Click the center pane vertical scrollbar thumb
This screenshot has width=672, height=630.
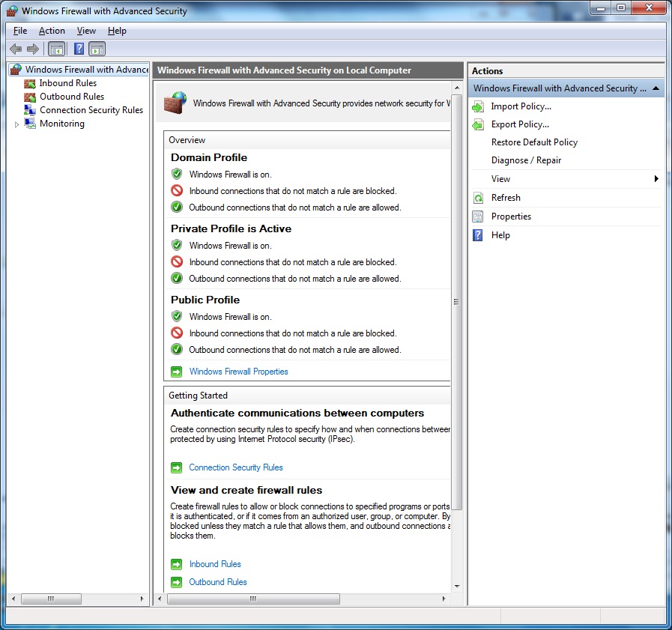click(x=457, y=301)
